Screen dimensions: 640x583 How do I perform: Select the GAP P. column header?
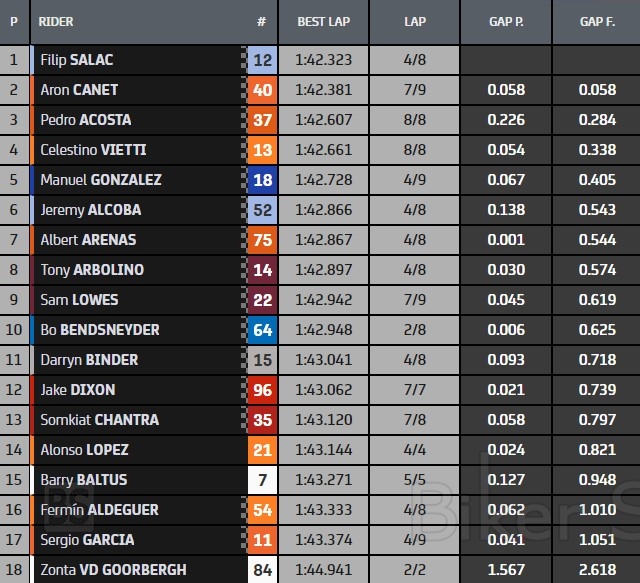[x=506, y=21]
